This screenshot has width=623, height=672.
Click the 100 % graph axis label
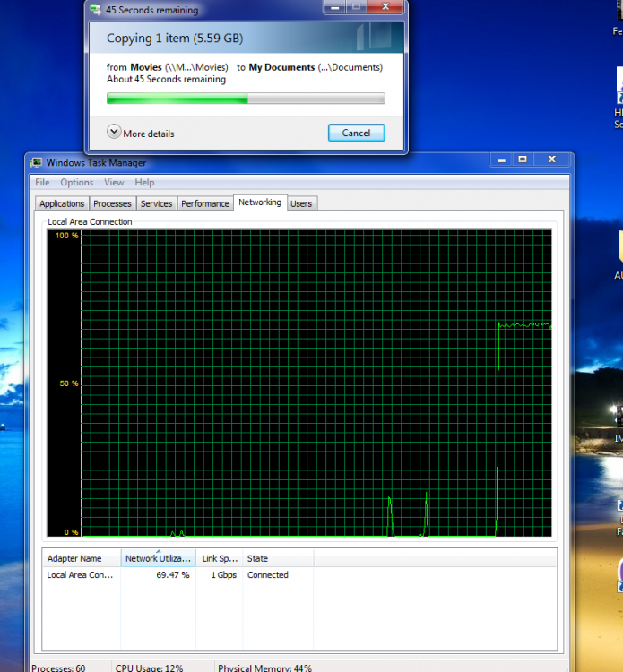point(67,236)
